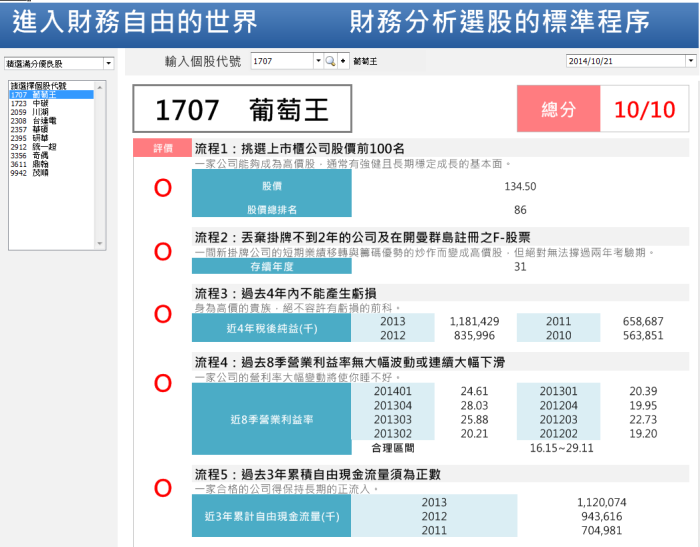Click the red O mark for 流程5
Image resolution: width=700 pixels, height=547 pixels.
pos(162,488)
